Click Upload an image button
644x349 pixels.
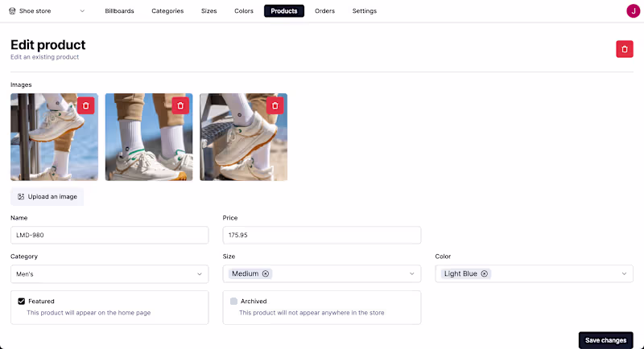coord(47,196)
